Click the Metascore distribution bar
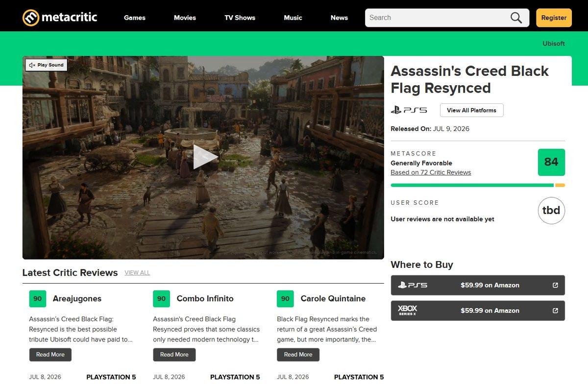Screen dimensions: 588x384 click(478, 185)
